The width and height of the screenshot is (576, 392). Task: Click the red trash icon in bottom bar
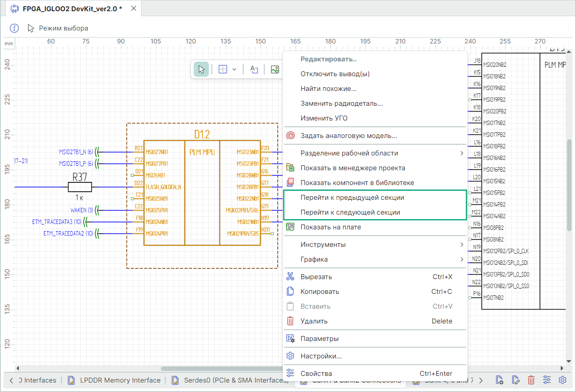click(531, 380)
